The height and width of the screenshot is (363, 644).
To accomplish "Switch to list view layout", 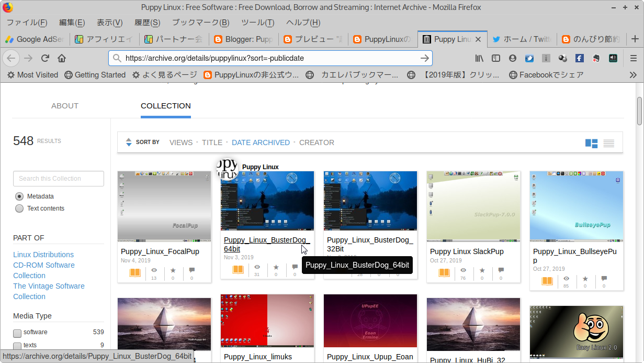I will 608,143.
